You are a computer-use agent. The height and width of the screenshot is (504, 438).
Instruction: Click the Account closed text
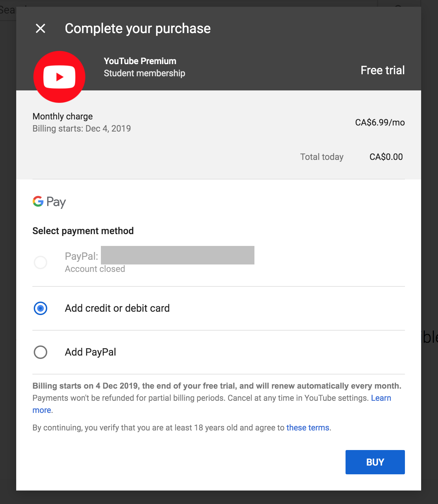(x=95, y=269)
